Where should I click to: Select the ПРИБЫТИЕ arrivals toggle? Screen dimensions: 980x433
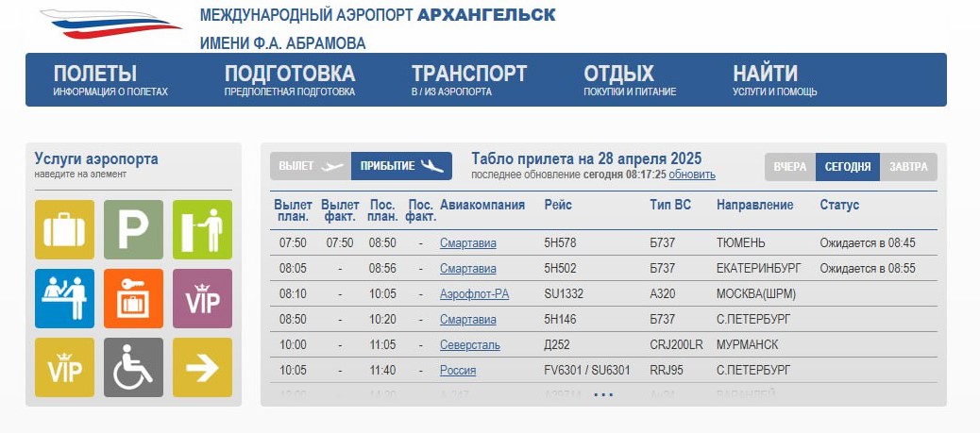click(x=401, y=166)
